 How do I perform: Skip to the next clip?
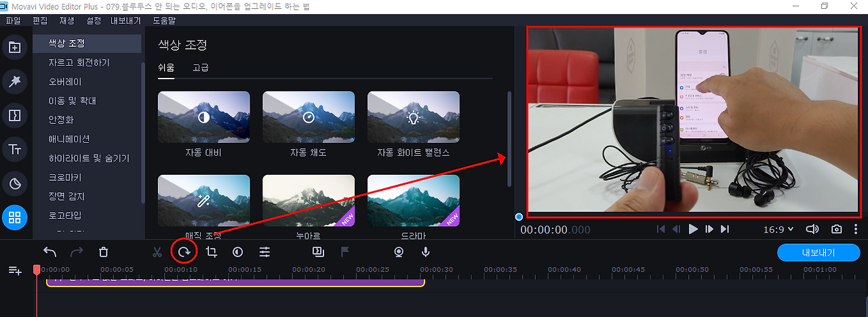click(x=725, y=229)
